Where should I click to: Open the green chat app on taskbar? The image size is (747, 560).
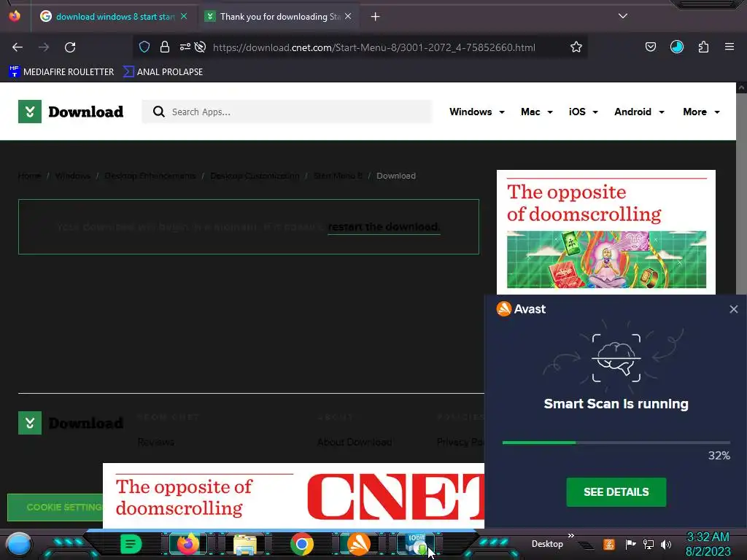click(131, 544)
